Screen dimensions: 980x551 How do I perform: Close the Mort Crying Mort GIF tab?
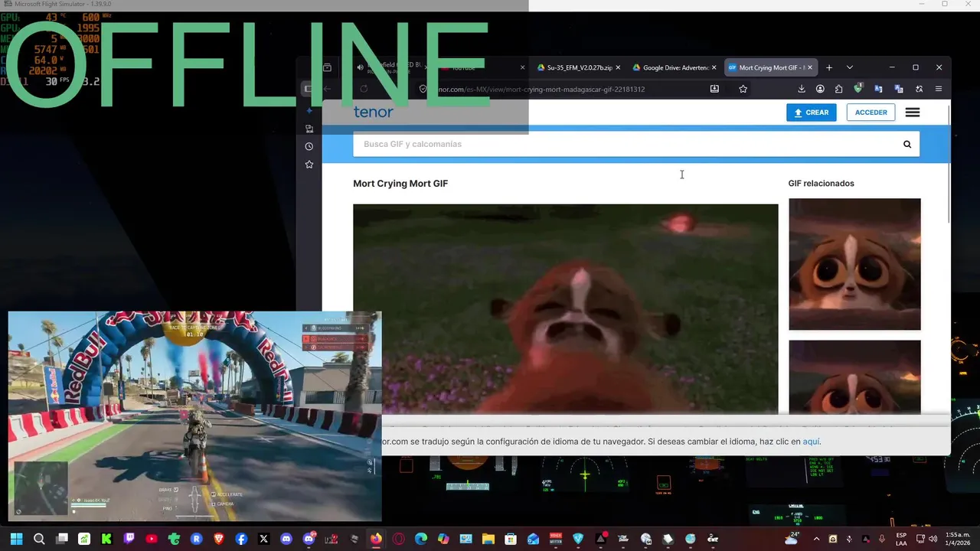coord(811,67)
